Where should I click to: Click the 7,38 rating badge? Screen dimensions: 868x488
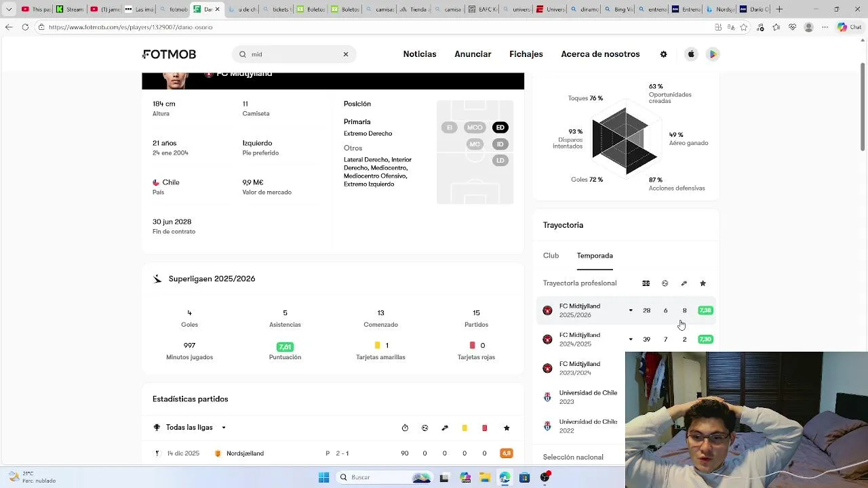[705, 310]
